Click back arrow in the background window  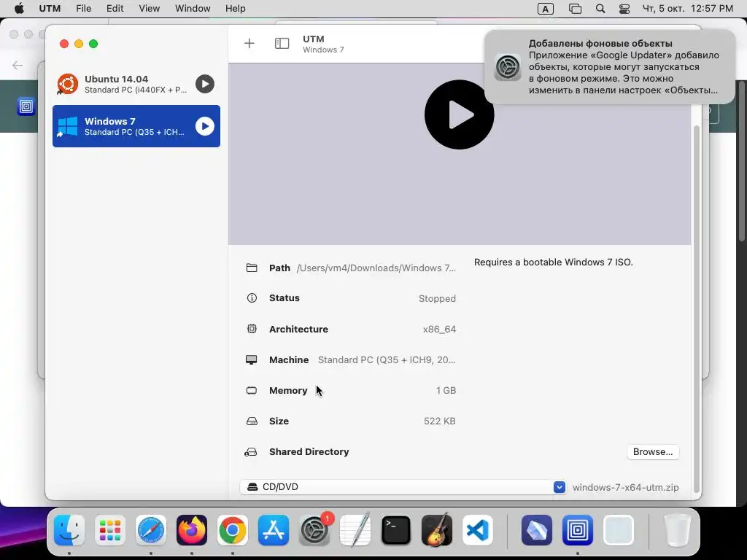click(18, 65)
